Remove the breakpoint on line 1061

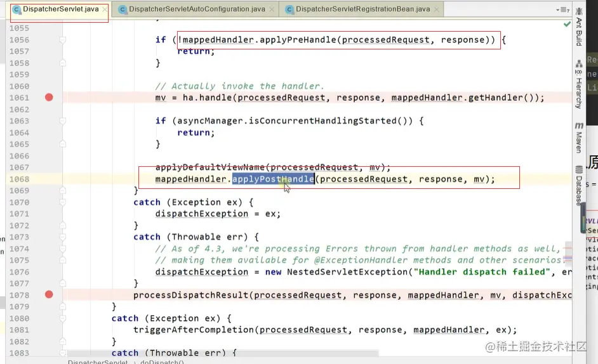point(49,98)
